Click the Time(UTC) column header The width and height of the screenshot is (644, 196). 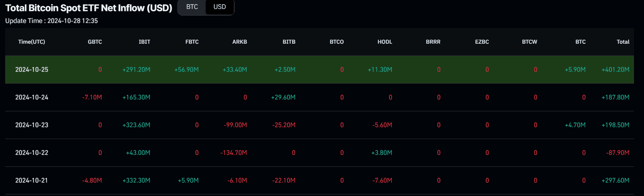tap(31, 42)
